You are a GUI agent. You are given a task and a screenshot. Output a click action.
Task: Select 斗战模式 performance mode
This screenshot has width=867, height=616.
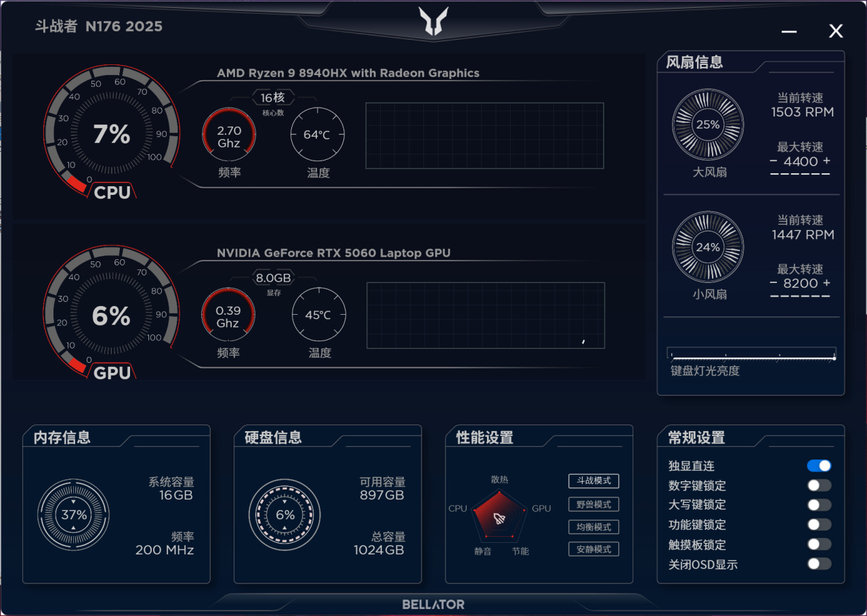pos(593,481)
